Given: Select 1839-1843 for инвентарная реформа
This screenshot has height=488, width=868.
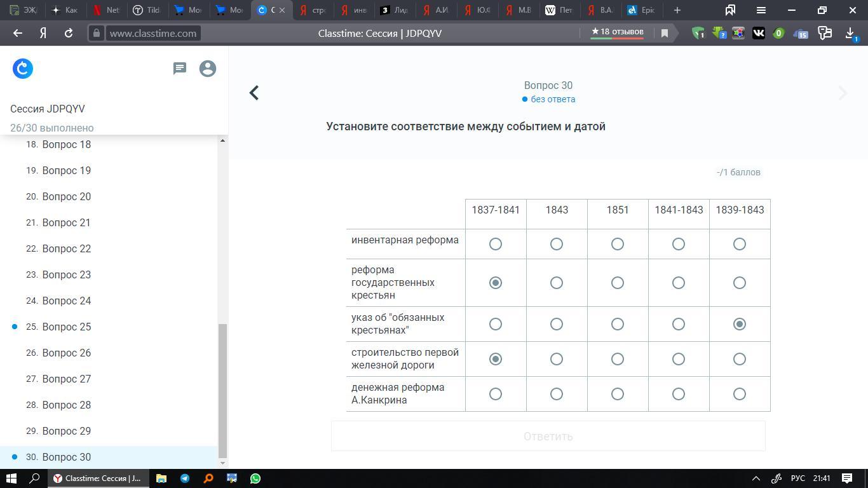Looking at the screenshot, I should point(740,244).
